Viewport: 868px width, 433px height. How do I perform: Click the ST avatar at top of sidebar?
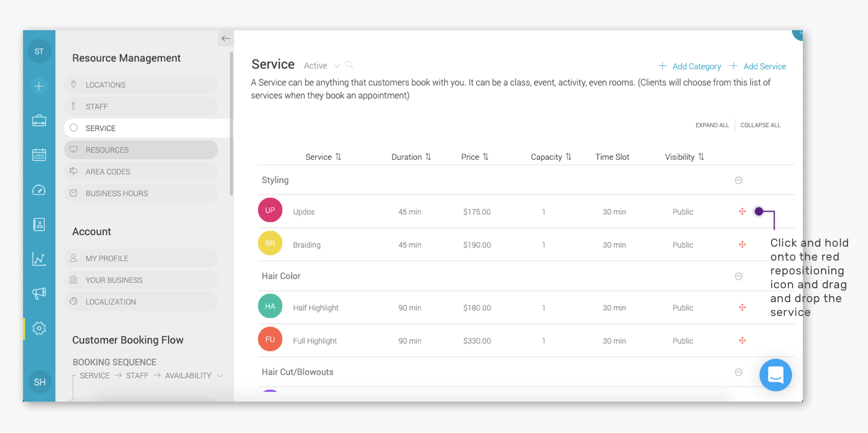[39, 51]
